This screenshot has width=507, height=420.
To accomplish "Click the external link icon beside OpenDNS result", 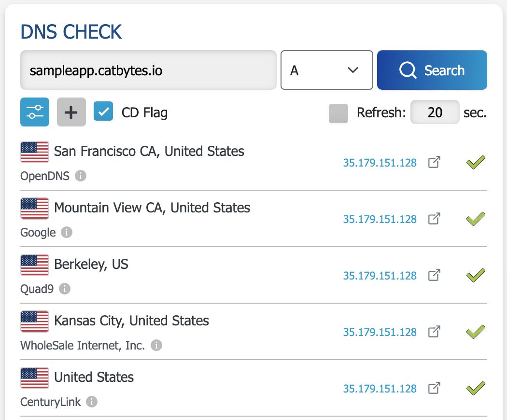I will 434,163.
